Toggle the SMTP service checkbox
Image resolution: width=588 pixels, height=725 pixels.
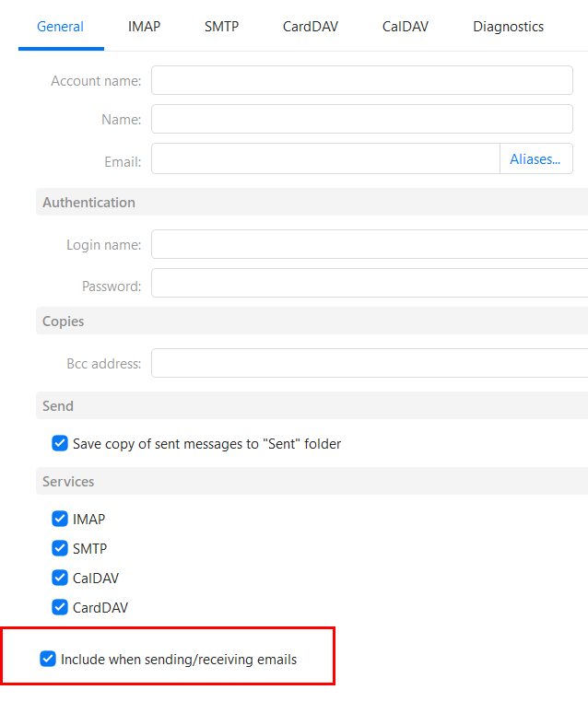tap(60, 548)
